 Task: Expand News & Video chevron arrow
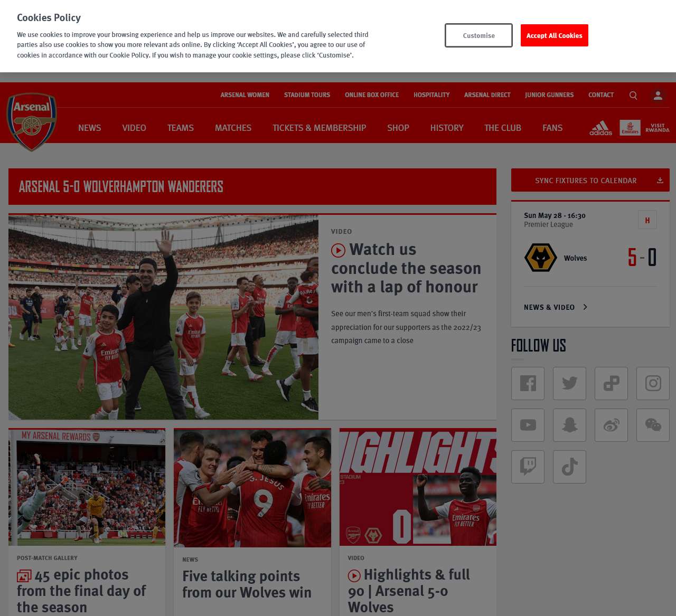click(x=585, y=307)
